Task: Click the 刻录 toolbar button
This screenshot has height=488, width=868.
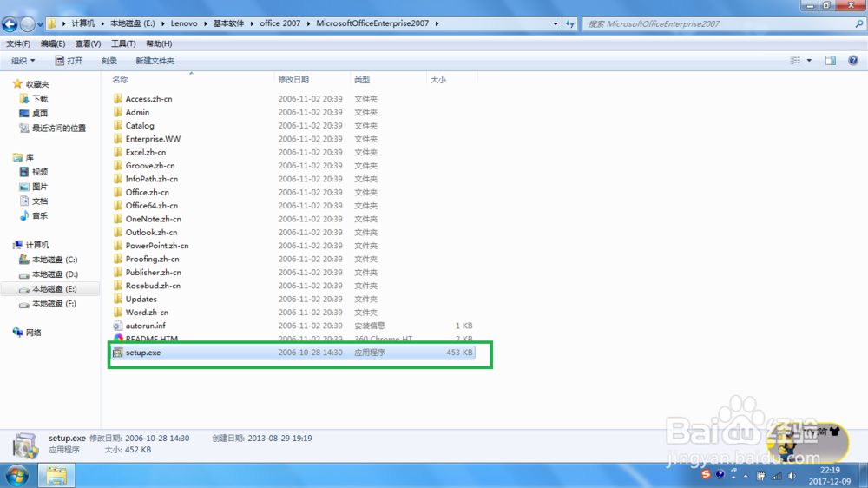Action: click(x=109, y=61)
